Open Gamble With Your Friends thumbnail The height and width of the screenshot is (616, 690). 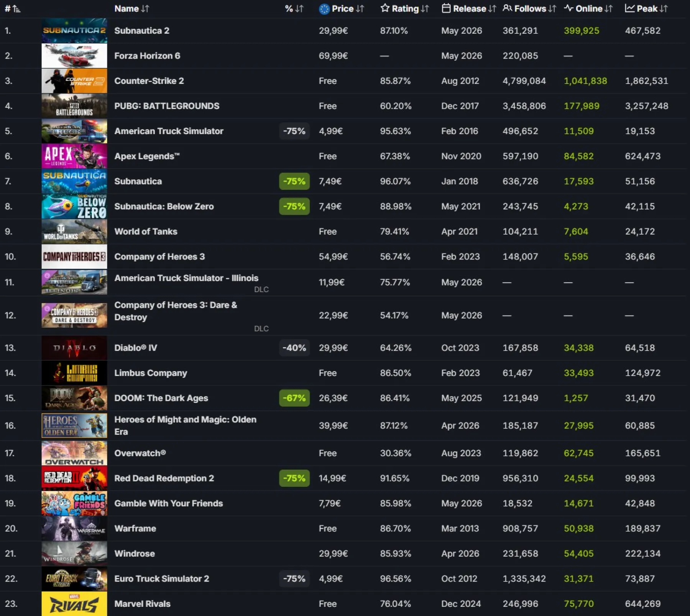point(74,503)
